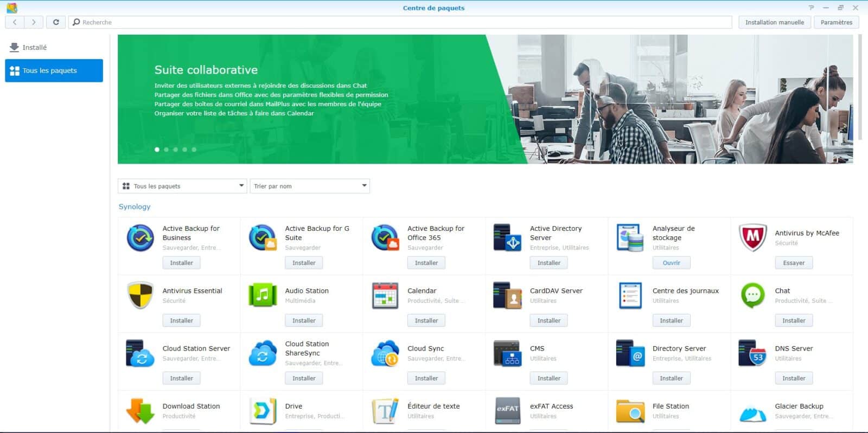Select Tous les paquets in sidebar
The image size is (868, 433).
click(x=54, y=70)
